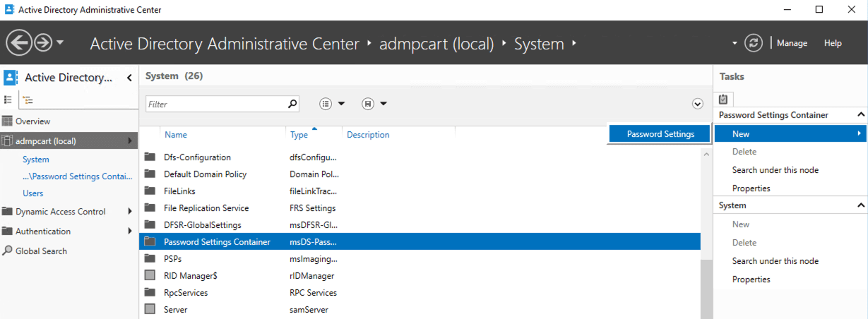
Task: Open Global Search
Action: tap(42, 251)
